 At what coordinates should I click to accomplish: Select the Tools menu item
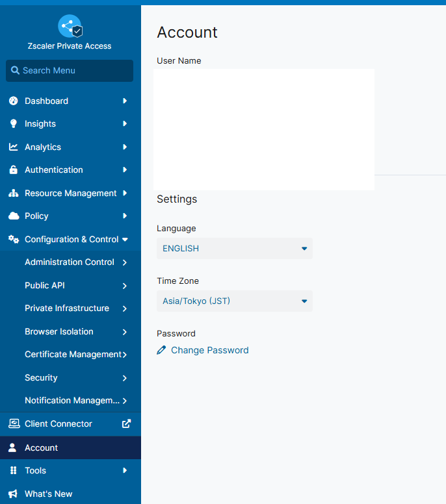pyautogui.click(x=70, y=471)
